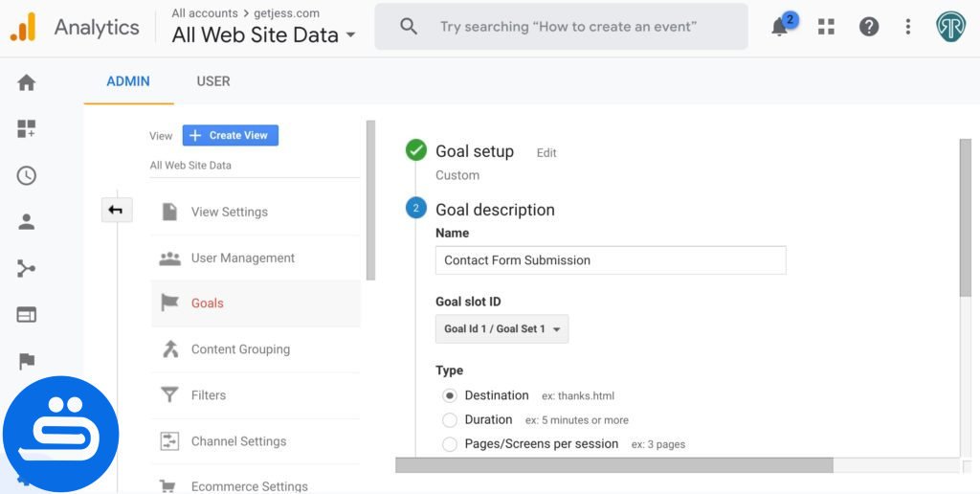Click the 'Custom' label under Goal setup
Image resolution: width=980 pixels, height=494 pixels.
[x=457, y=175]
